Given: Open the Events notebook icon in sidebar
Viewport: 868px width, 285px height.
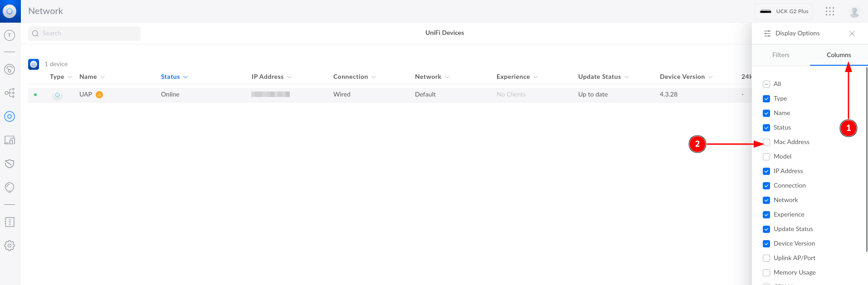Looking at the screenshot, I should point(10,222).
